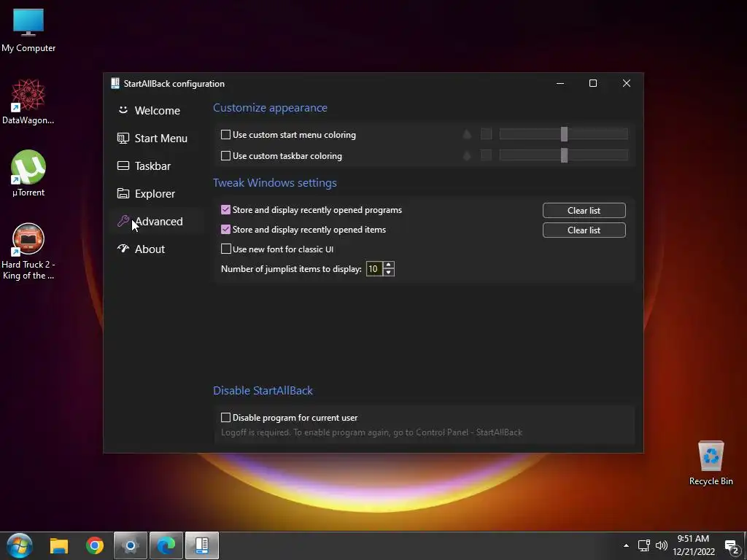Select the Recycle Bin icon

(711, 463)
